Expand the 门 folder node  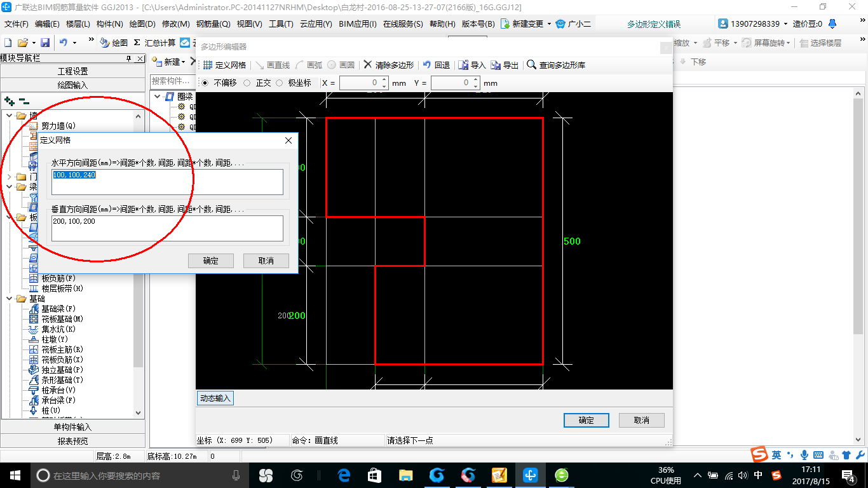tap(9, 177)
